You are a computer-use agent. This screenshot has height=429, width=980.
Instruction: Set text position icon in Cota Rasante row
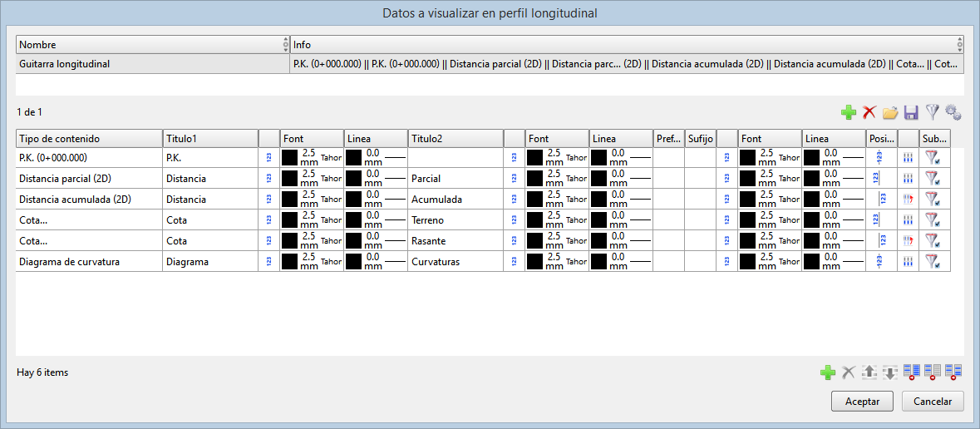pyautogui.click(x=881, y=240)
